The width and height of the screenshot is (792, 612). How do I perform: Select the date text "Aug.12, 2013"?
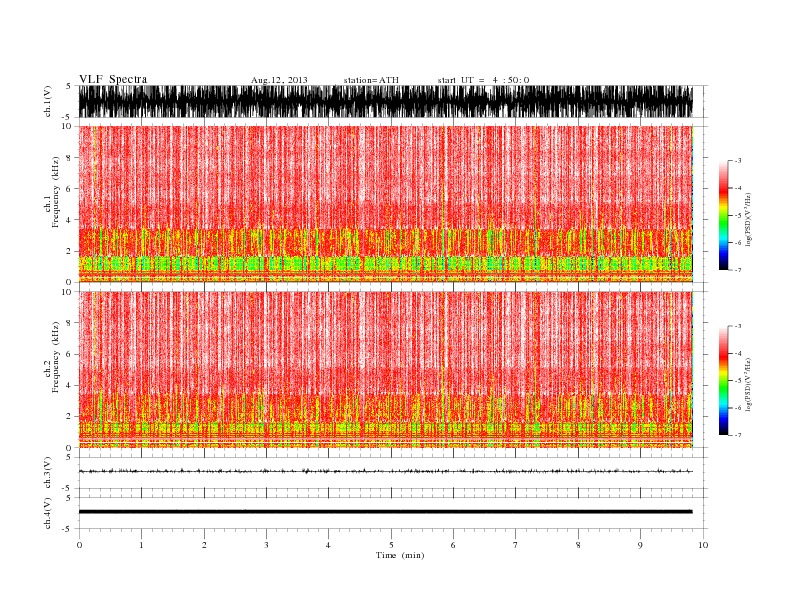pyautogui.click(x=279, y=80)
